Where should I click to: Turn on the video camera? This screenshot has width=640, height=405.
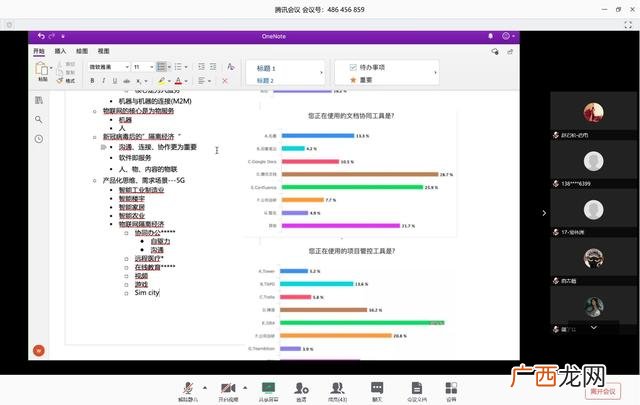(x=228, y=392)
